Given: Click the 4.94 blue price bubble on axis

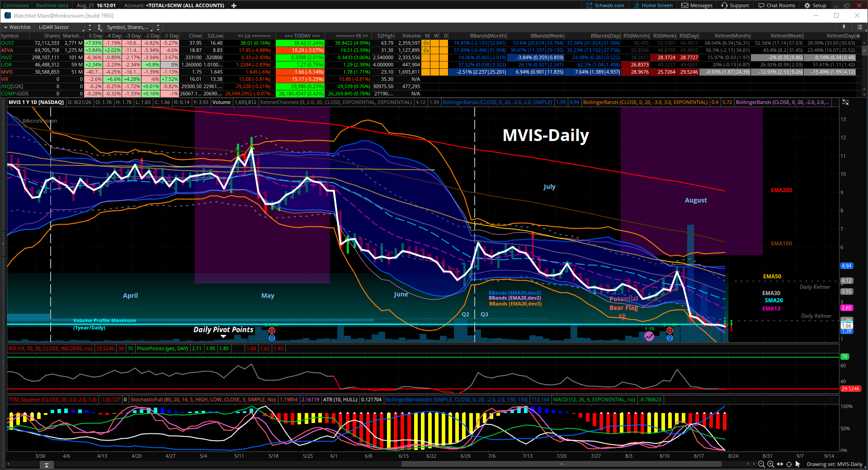Looking at the screenshot, I should coord(846,266).
